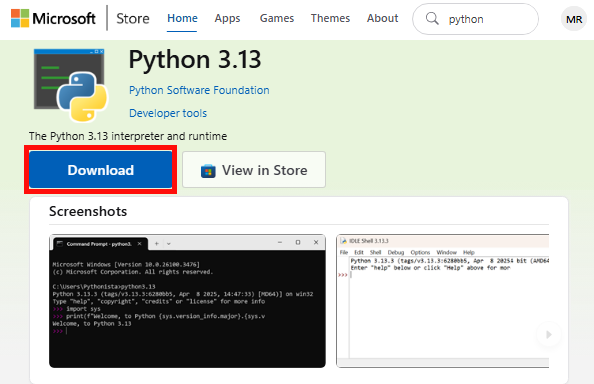594x384 pixels.
Task: Open the Command Prompt screenshot thumbnail
Action: click(x=187, y=301)
